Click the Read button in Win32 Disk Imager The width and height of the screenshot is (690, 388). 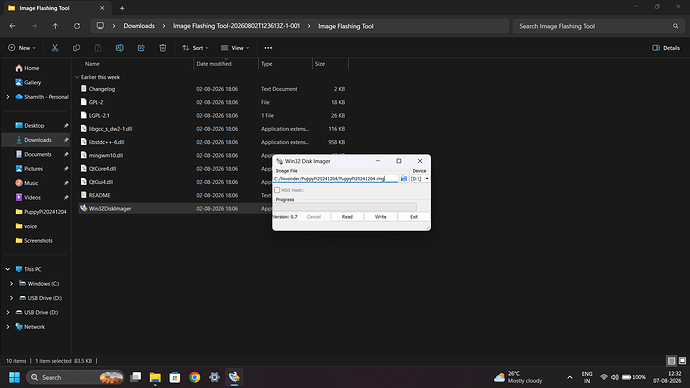tap(347, 217)
